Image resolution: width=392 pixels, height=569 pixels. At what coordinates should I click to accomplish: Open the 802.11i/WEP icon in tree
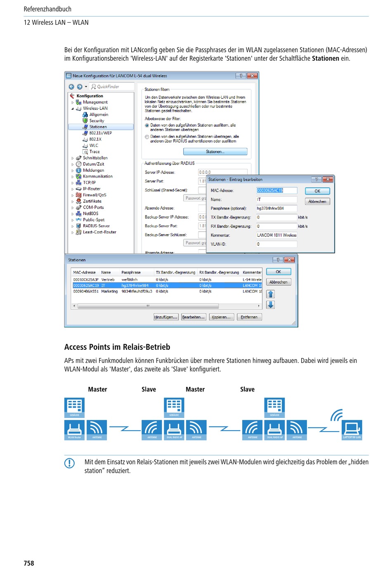(85, 133)
